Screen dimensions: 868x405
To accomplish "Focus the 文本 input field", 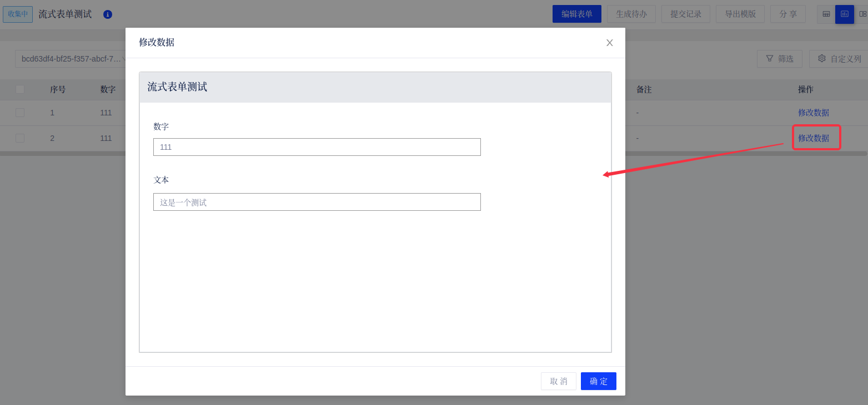I will click(317, 202).
